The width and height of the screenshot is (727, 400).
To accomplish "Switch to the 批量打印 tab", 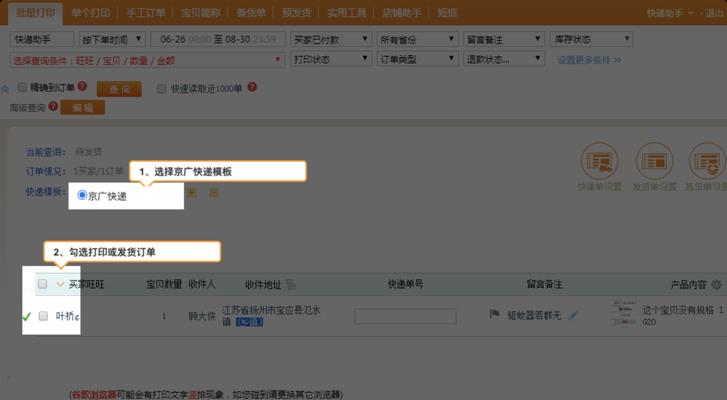I will (35, 13).
